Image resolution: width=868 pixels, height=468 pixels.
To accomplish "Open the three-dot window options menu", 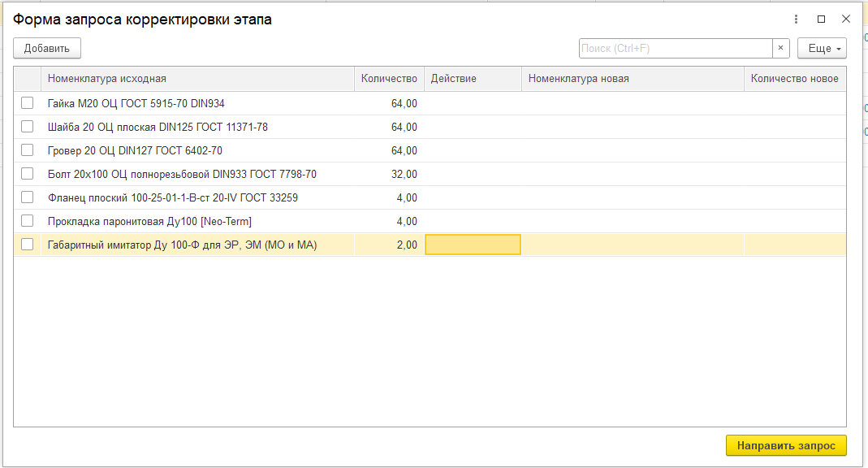I will [796, 19].
